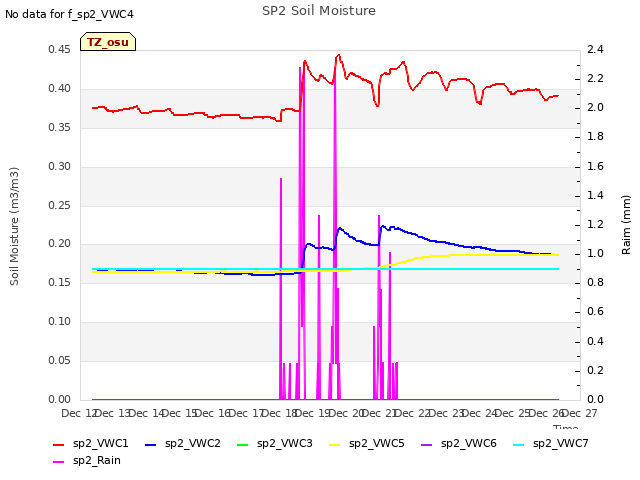Viewport: 640px width, 480px height.
Task: Click the Soil Moisture (m3/m3) axis label
Action: (14, 226)
